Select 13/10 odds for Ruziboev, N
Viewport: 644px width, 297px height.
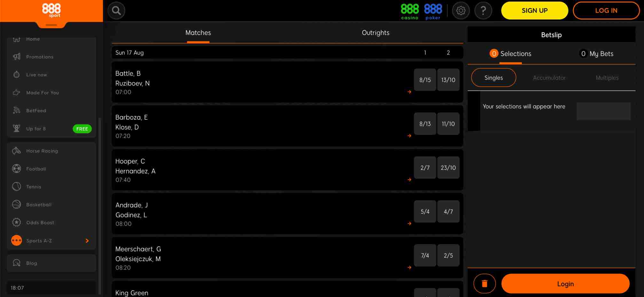448,80
